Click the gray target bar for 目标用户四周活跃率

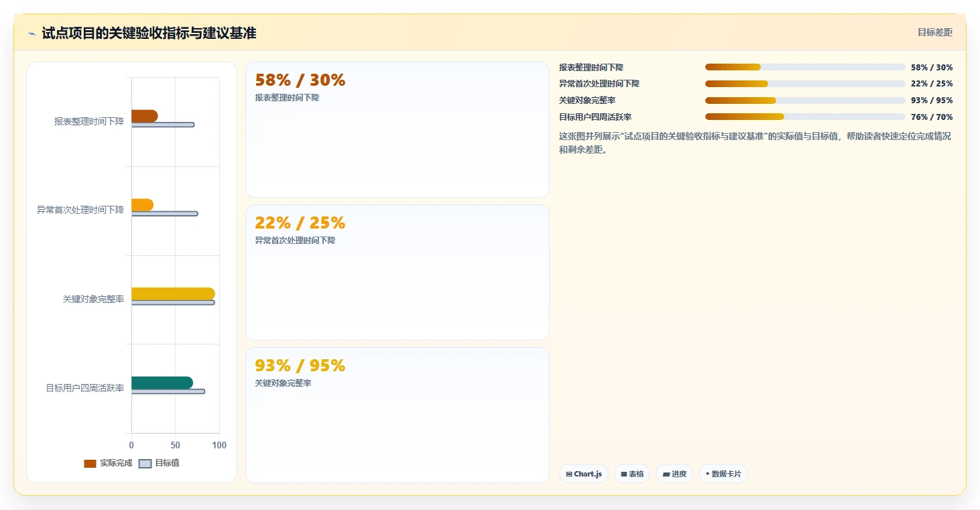168,391
